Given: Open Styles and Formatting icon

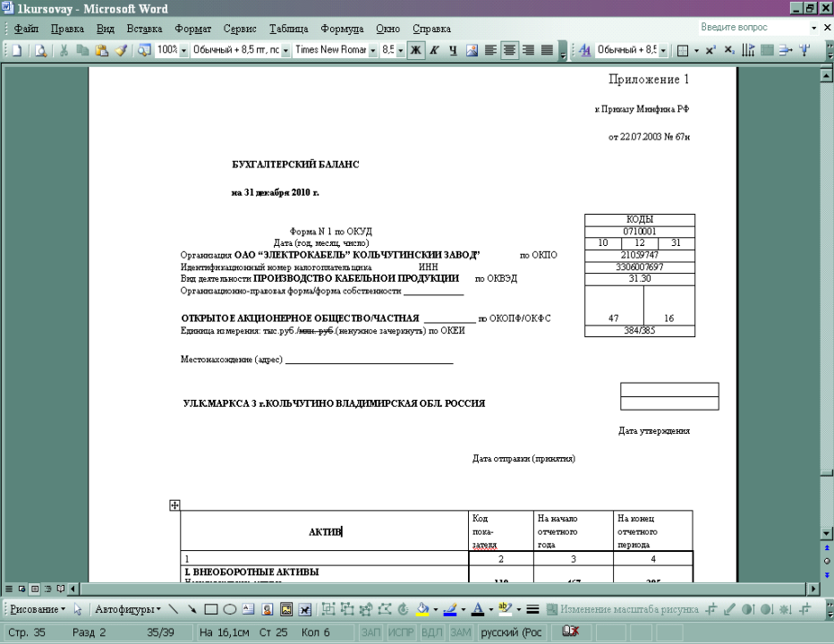Looking at the screenshot, I should 585,50.
